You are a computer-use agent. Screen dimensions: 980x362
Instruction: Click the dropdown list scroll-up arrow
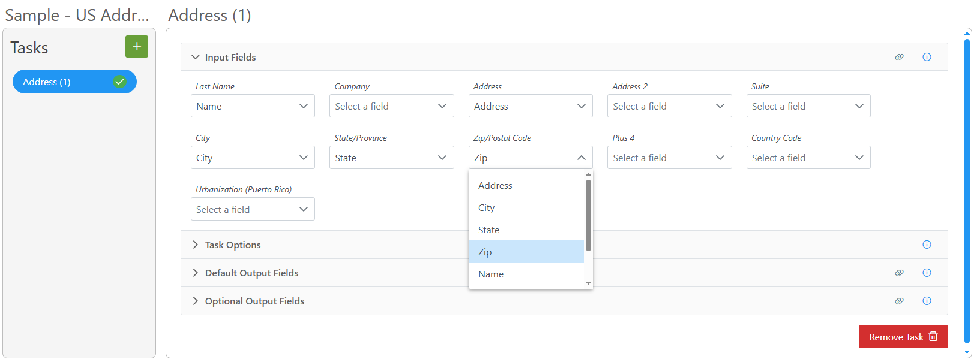coord(588,174)
